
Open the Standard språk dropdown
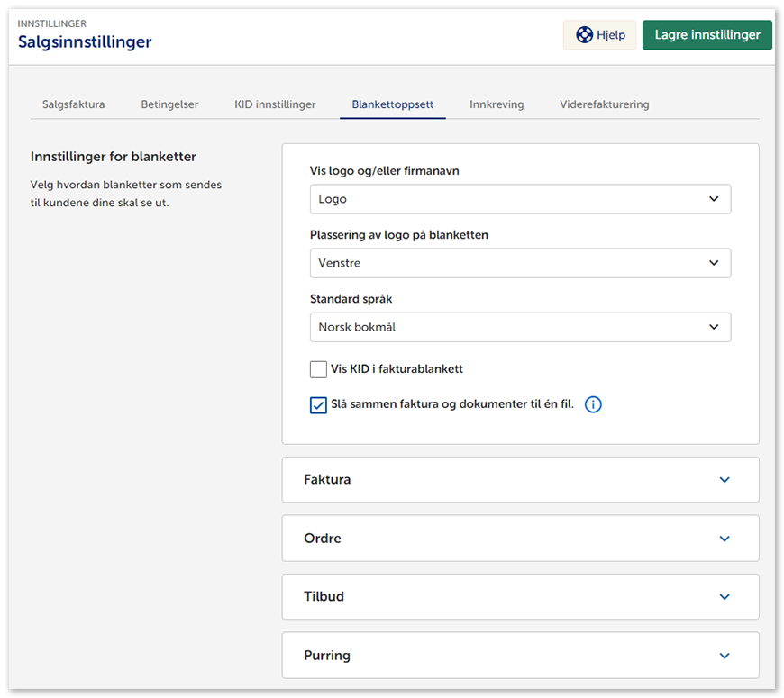520,327
